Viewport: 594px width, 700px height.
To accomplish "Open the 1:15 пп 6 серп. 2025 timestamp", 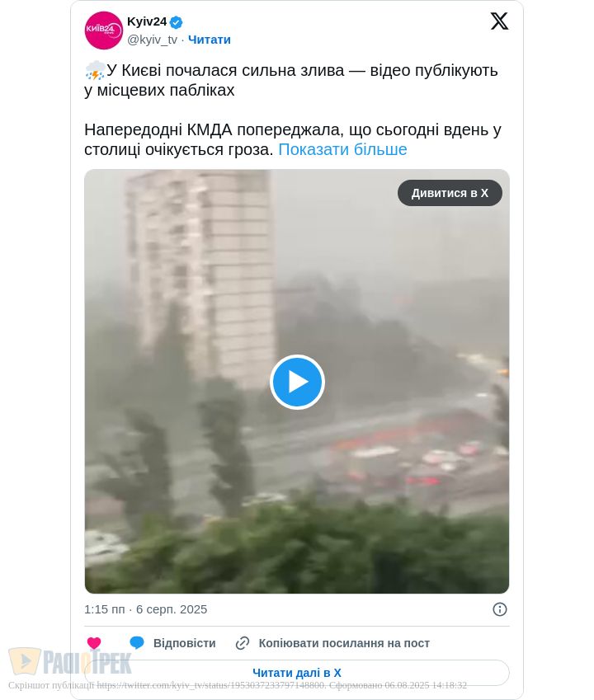I will coord(145,609).
